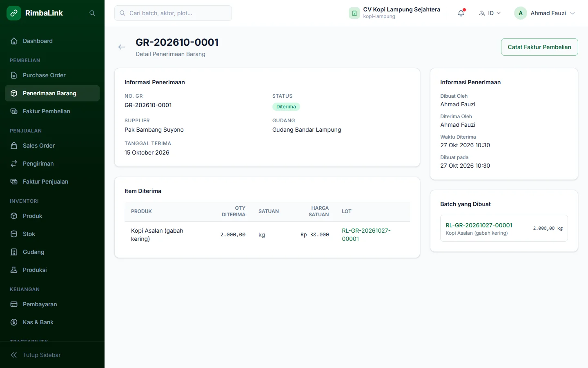Click the RimbaLink logo icon
The height and width of the screenshot is (368, 588).
(14, 13)
